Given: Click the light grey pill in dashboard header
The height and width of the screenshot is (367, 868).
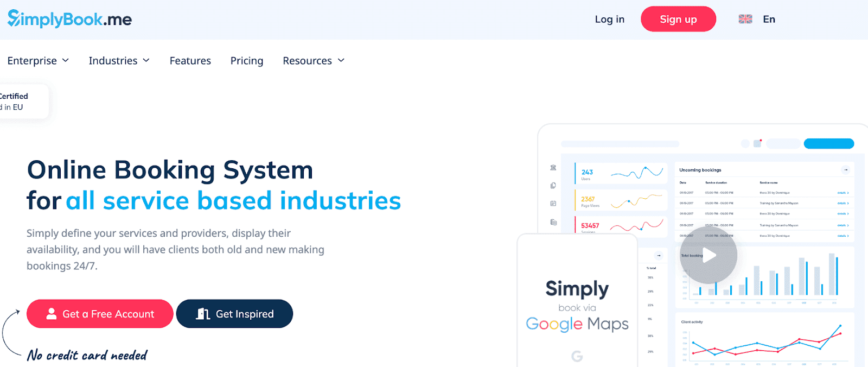Looking at the screenshot, I should click(x=783, y=144).
